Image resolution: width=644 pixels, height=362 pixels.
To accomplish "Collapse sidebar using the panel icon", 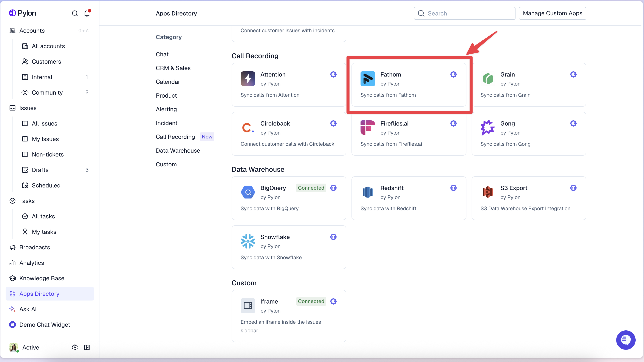I will (87, 347).
